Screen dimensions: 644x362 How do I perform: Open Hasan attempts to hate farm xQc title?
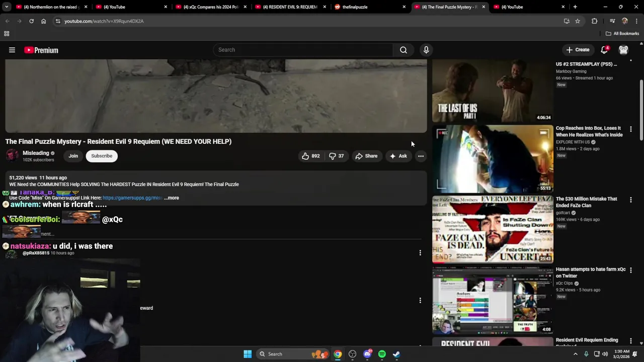pyautogui.click(x=591, y=273)
